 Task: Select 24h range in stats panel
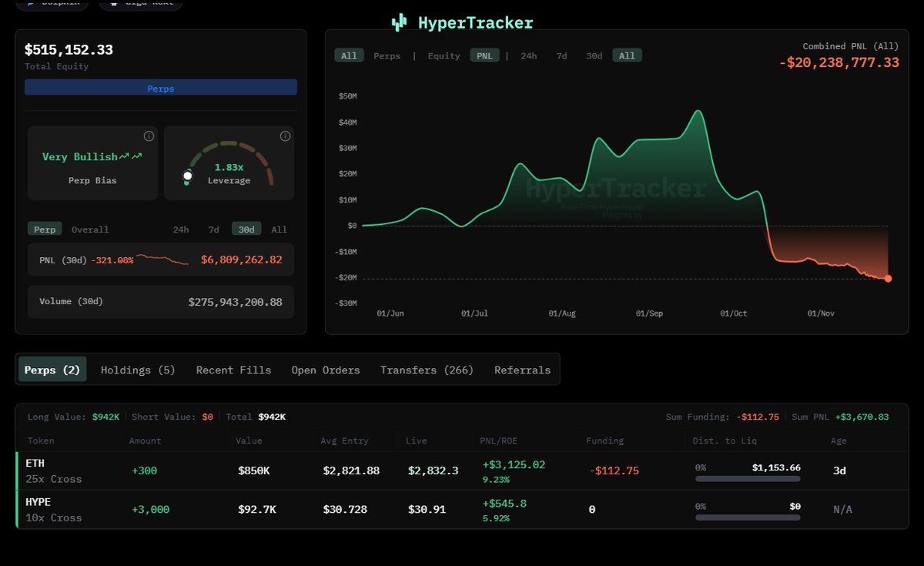180,229
